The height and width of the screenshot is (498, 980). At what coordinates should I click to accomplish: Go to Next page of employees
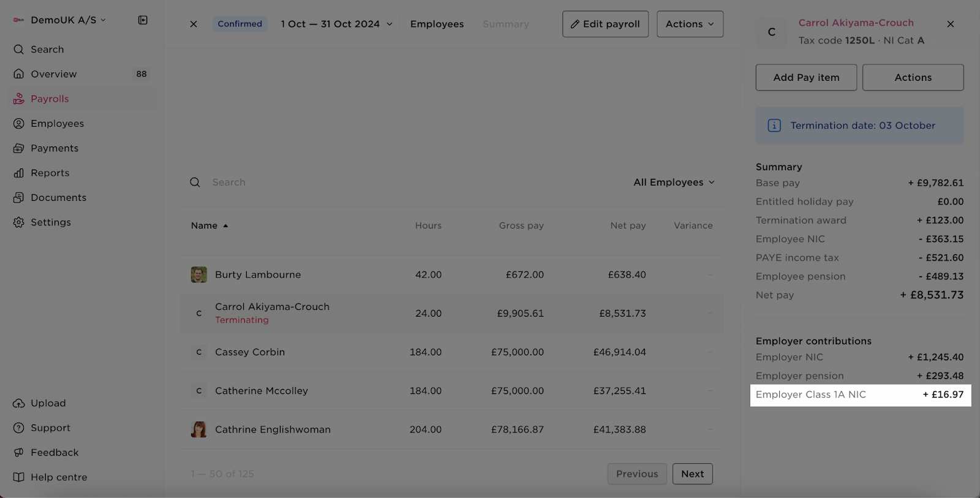click(692, 474)
